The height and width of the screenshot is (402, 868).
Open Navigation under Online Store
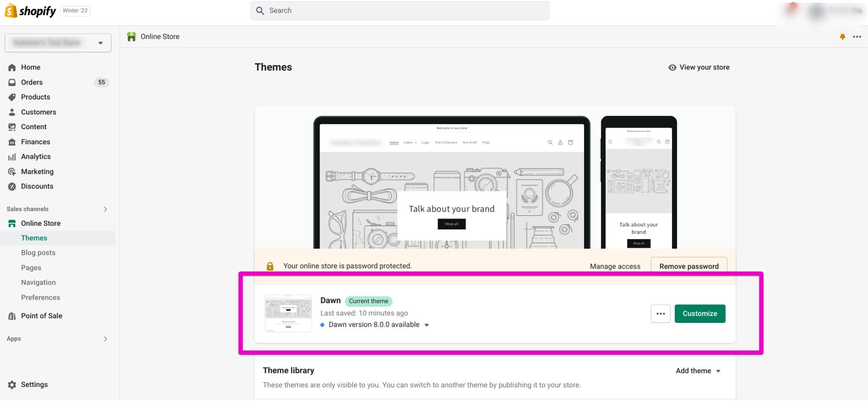pyautogui.click(x=38, y=282)
